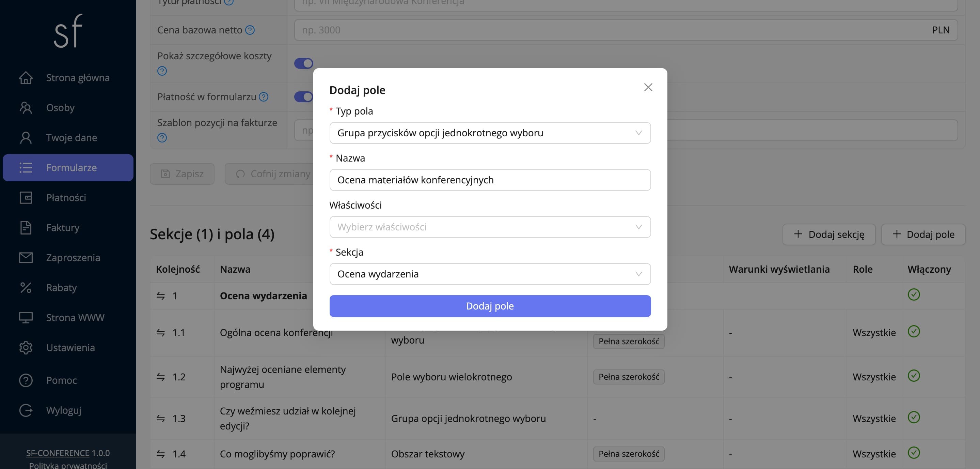Toggle the Pokaż szczegółowe koszty switch
The image size is (980, 469).
coord(304,63)
